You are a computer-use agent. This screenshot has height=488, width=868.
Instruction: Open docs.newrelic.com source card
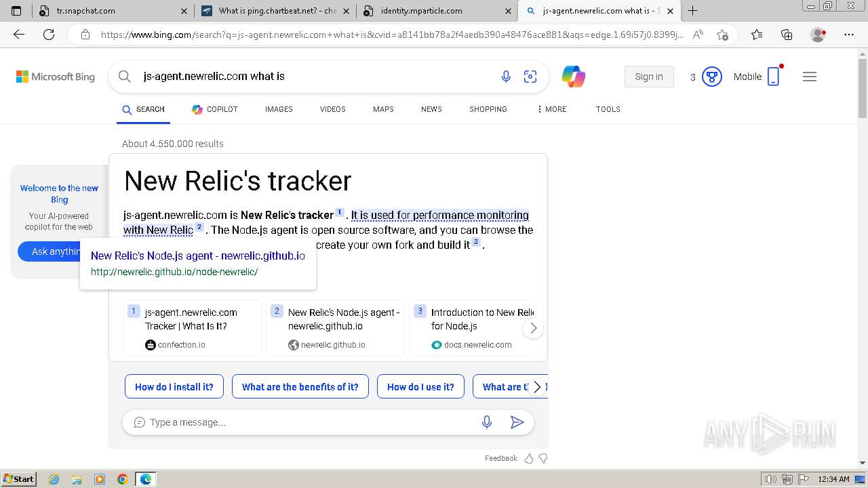pos(472,328)
